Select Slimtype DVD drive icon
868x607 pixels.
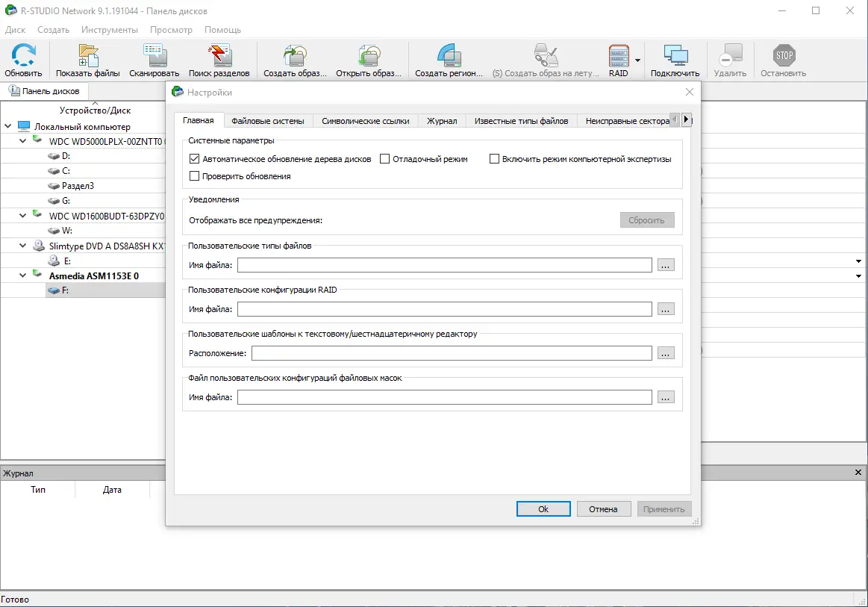(39, 246)
